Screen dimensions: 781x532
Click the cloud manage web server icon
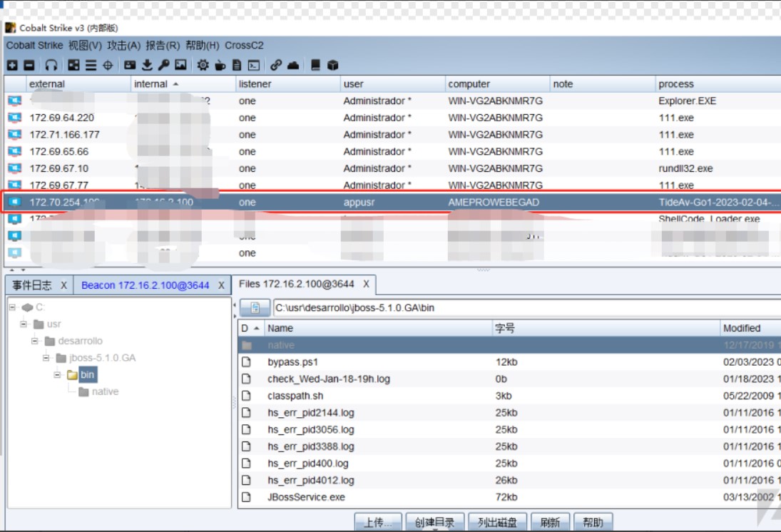pyautogui.click(x=293, y=66)
